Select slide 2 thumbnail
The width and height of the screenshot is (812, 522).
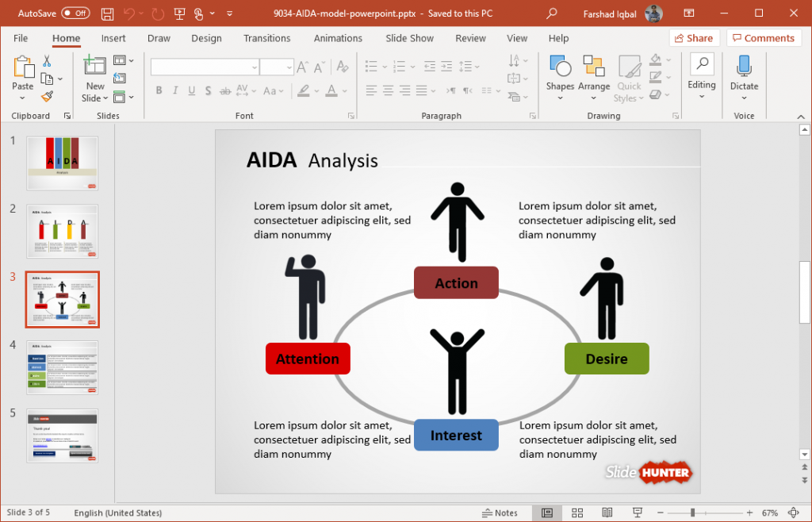62,231
